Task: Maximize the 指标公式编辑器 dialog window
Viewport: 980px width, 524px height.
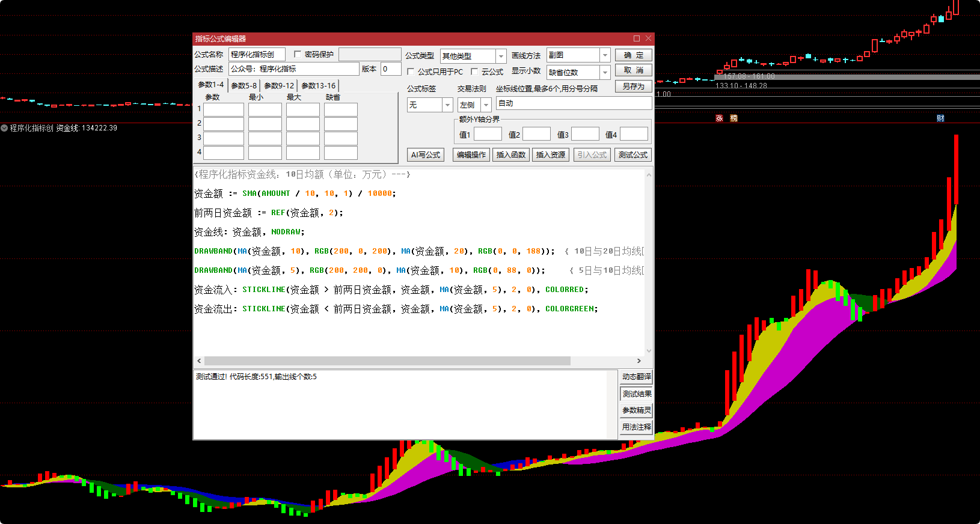Action: click(637, 38)
